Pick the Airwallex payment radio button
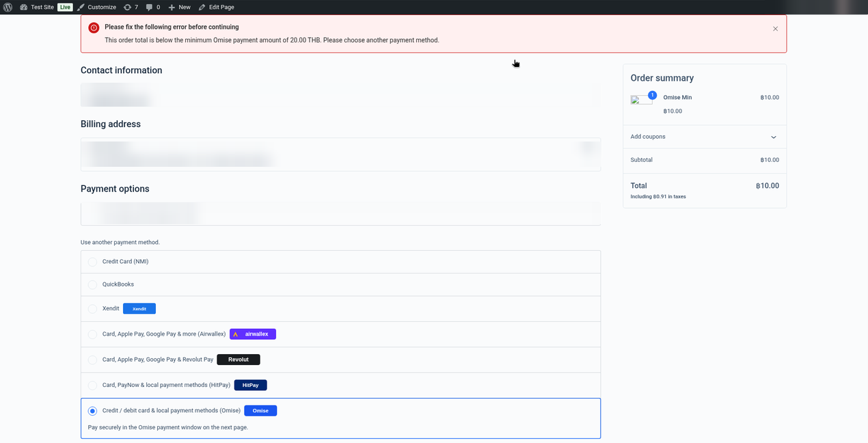Viewport: 868px width, 443px height. point(92,334)
